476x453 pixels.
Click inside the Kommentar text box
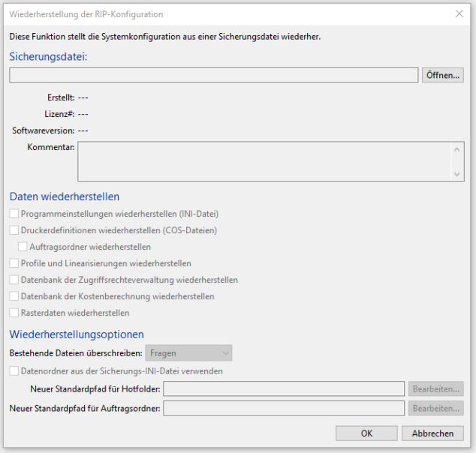coord(271,161)
